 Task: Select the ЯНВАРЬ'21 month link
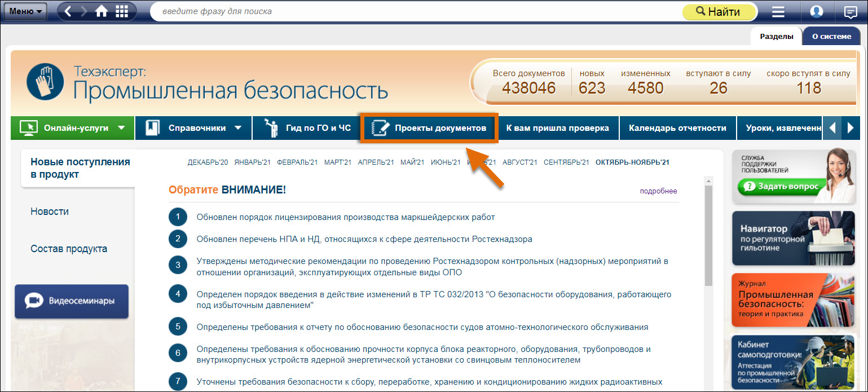252,162
